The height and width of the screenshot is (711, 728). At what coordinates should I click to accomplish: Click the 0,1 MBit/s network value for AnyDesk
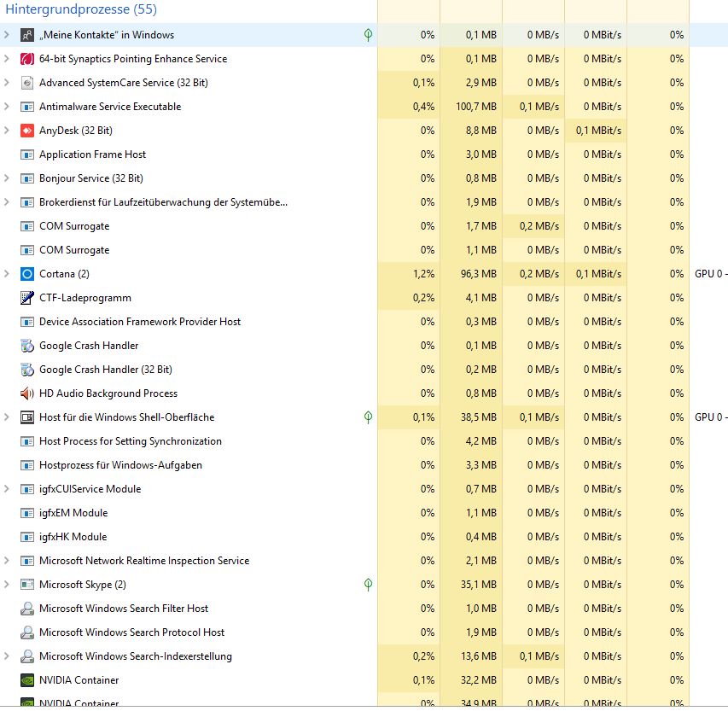click(598, 131)
